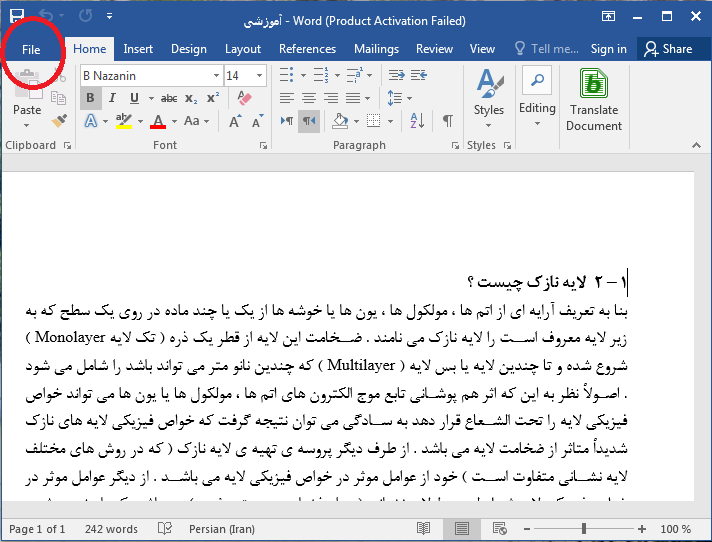
Task: Open the Layout tab
Action: click(x=243, y=49)
